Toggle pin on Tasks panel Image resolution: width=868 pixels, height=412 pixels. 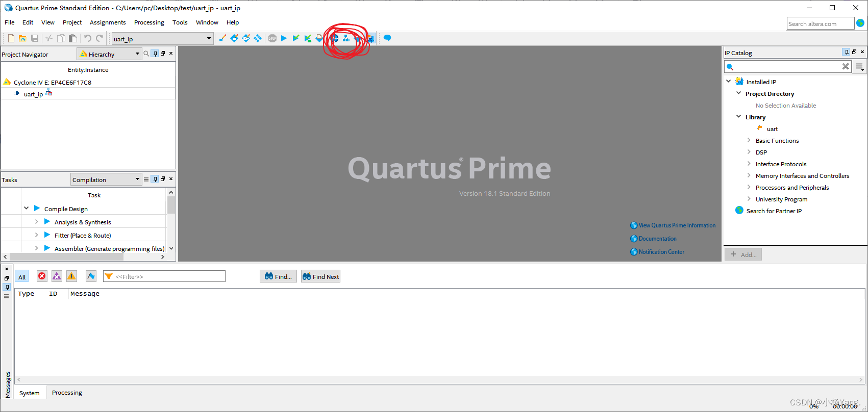coord(155,179)
